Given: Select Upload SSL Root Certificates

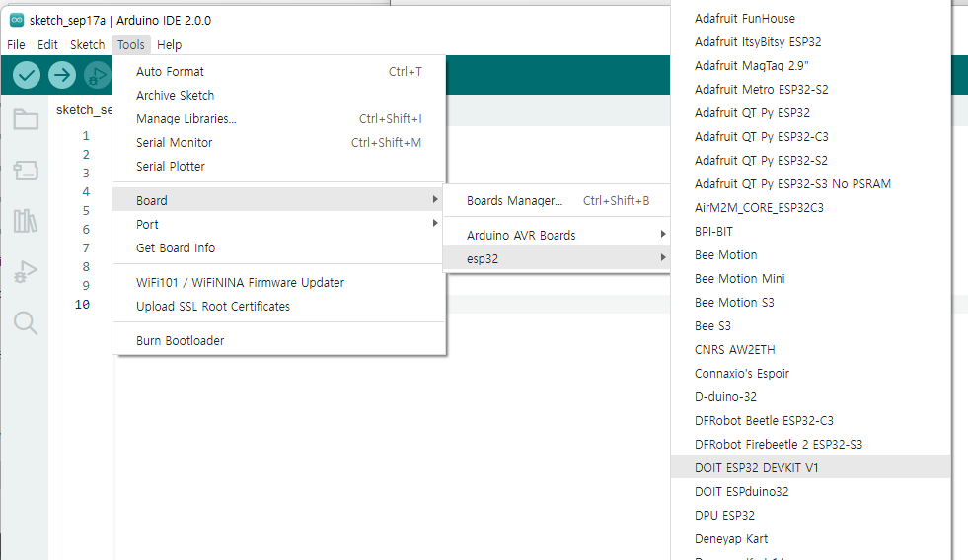Looking at the screenshot, I should point(279,306).
